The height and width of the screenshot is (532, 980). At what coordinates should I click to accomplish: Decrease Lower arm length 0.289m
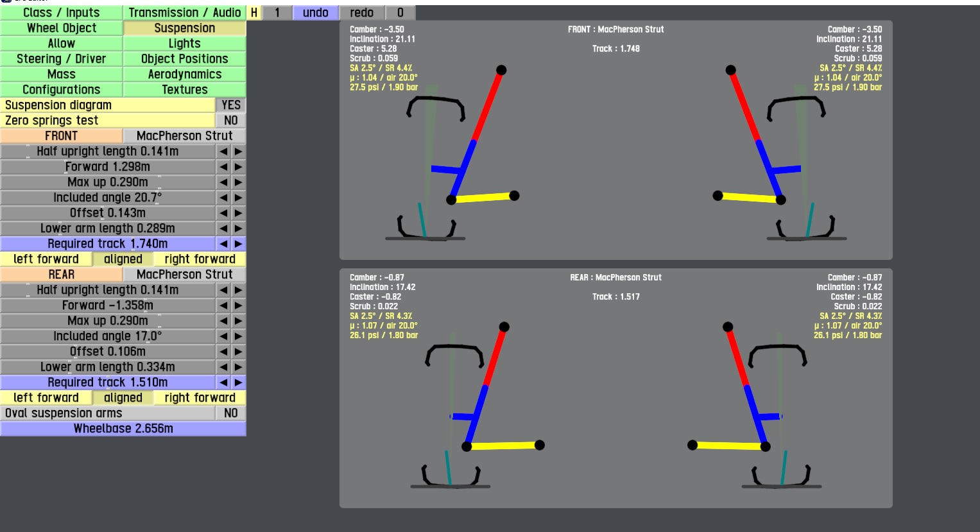point(223,228)
